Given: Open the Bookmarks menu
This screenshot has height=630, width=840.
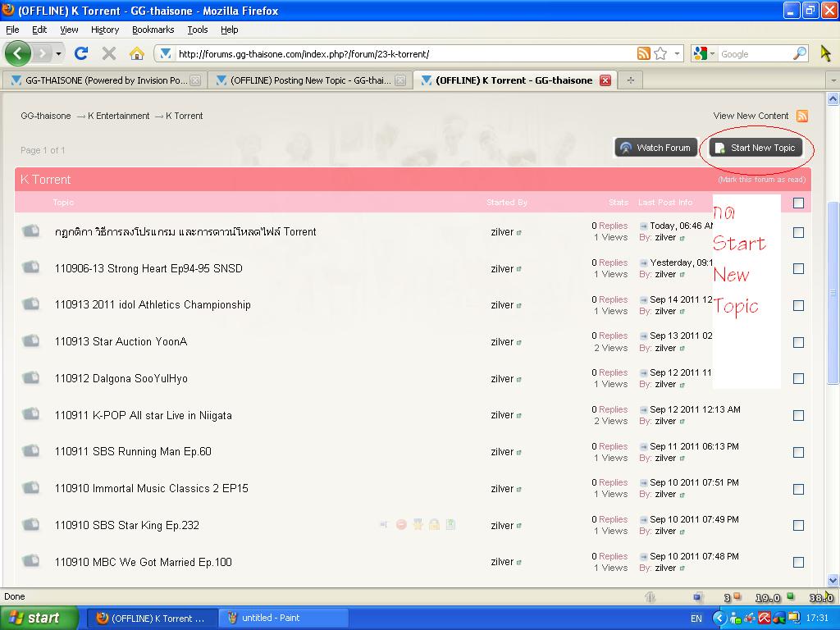Looking at the screenshot, I should point(153,30).
